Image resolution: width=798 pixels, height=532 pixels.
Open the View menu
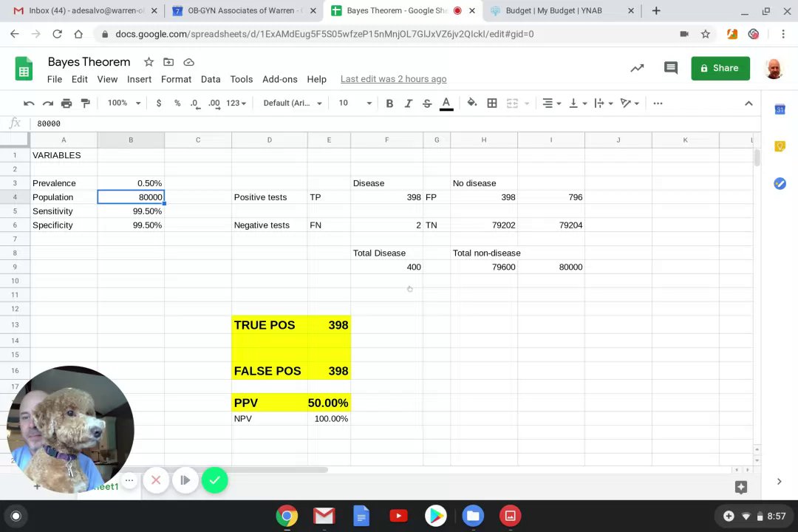(x=107, y=79)
